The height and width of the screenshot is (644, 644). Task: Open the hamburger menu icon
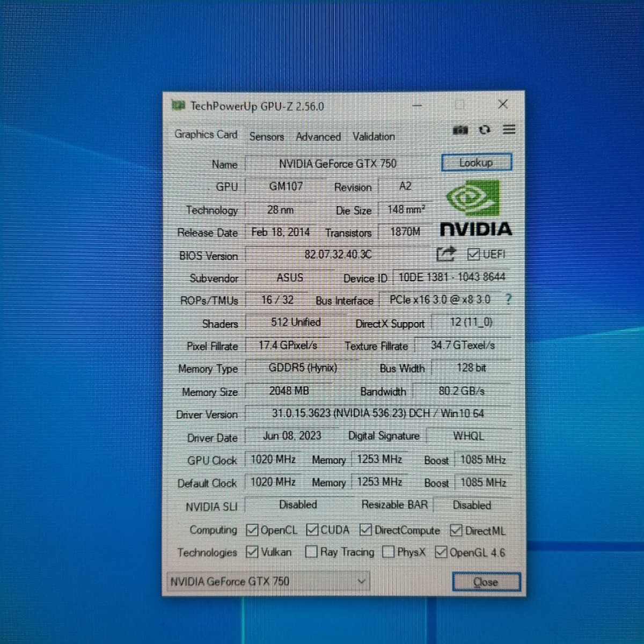[x=509, y=129]
